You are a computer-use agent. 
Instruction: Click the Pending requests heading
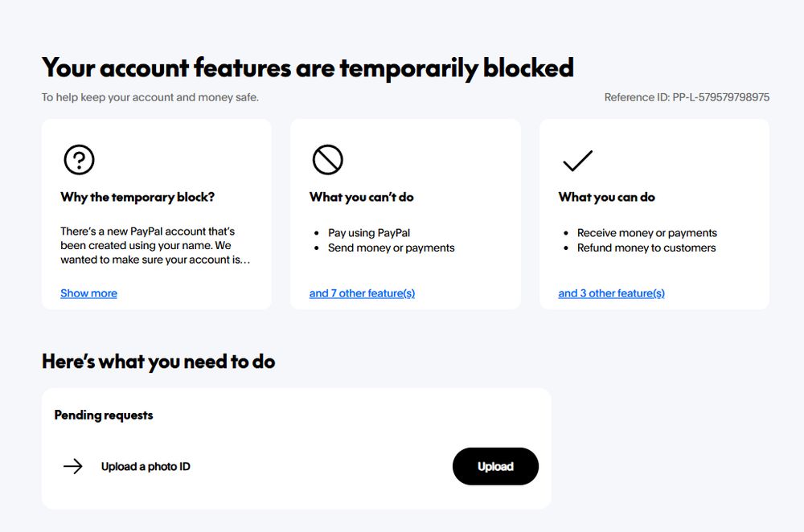(103, 415)
